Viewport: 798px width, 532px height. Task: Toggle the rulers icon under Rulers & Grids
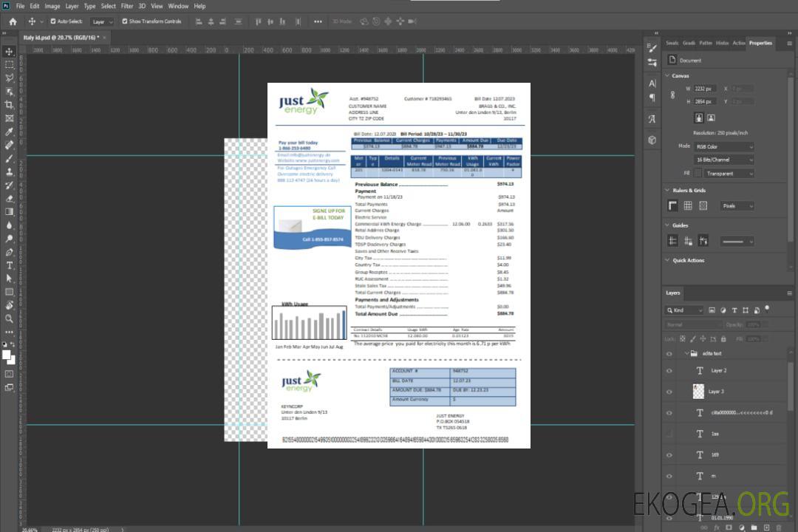click(x=673, y=205)
